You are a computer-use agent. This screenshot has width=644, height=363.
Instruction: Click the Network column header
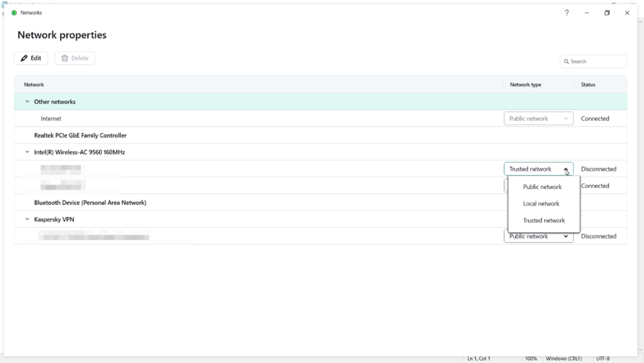click(34, 84)
